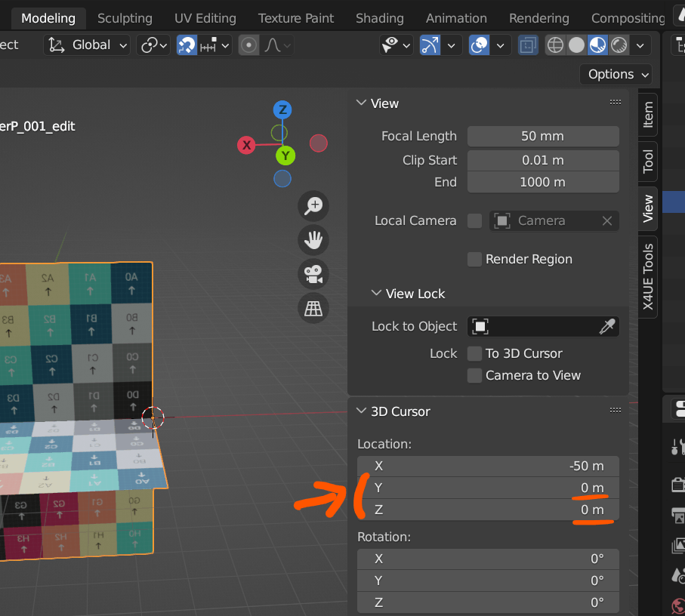
Task: Open the Sculpting workspace tab
Action: tap(125, 18)
